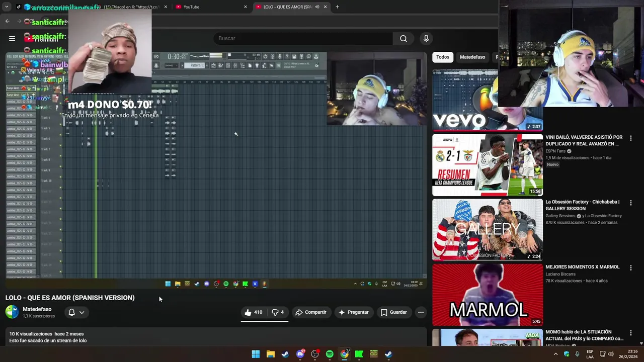Open the ESPN Resumen 2-1 thumbnail
The width and height of the screenshot is (644, 362).
coord(488,165)
